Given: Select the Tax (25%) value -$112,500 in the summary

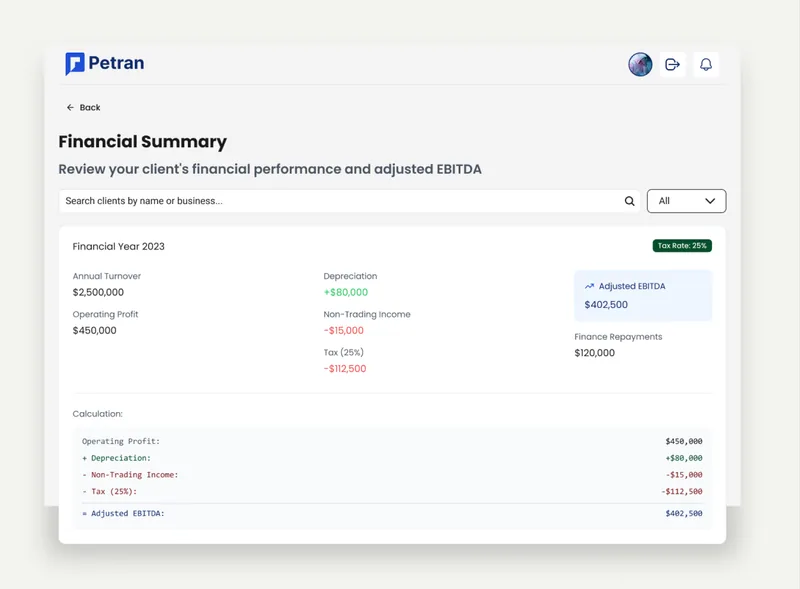Looking at the screenshot, I should pyautogui.click(x=345, y=369).
